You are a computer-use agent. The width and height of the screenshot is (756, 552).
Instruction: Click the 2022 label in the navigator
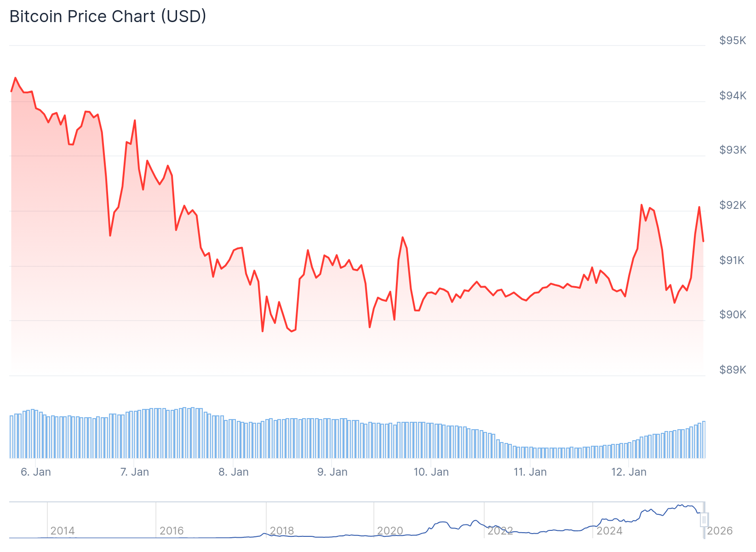(500, 531)
